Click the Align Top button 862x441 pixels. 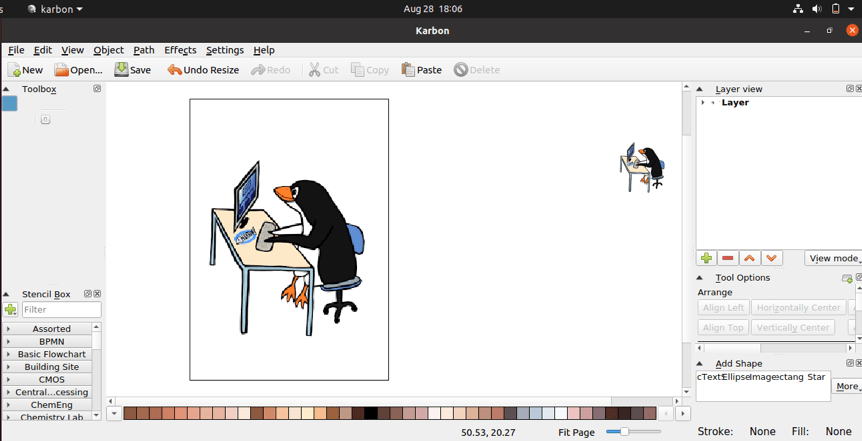pyautogui.click(x=723, y=328)
